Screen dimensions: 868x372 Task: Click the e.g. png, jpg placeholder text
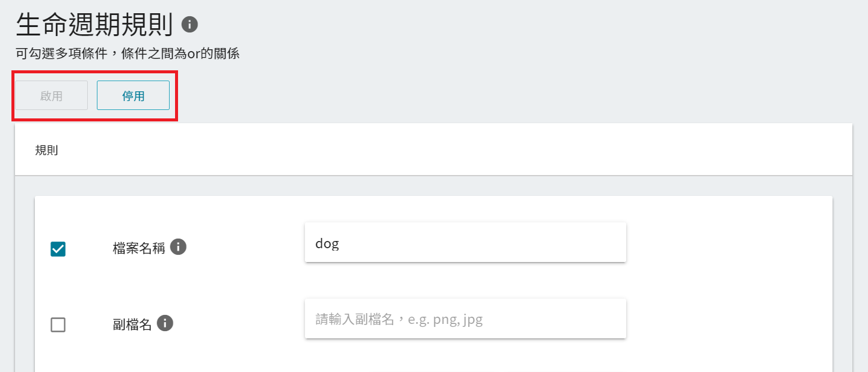pyautogui.click(x=446, y=320)
